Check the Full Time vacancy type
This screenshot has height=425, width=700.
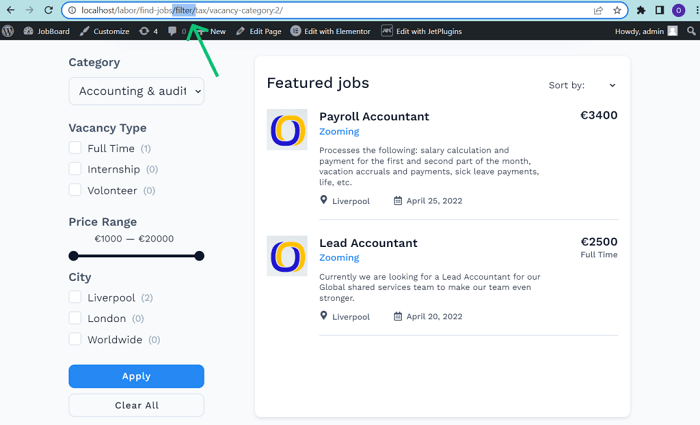coord(75,148)
